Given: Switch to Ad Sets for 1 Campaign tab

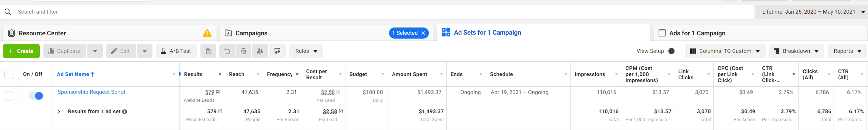Looking at the screenshot, I should (543, 32).
